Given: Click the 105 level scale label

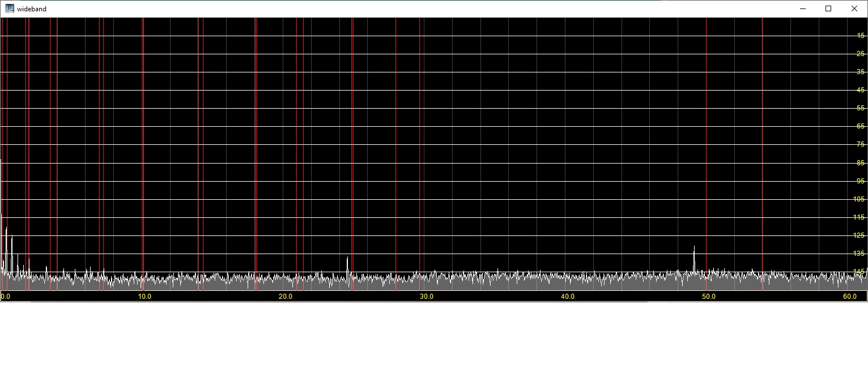Looking at the screenshot, I should click(859, 199).
